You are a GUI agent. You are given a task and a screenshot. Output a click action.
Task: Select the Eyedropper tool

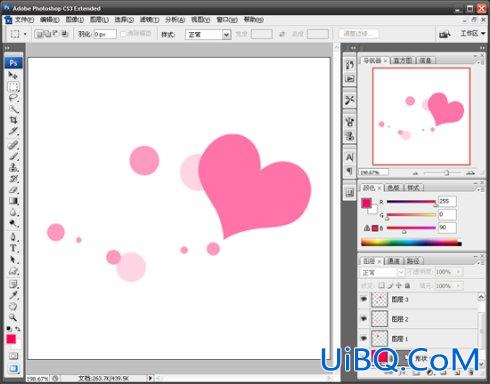pyautogui.click(x=13, y=295)
